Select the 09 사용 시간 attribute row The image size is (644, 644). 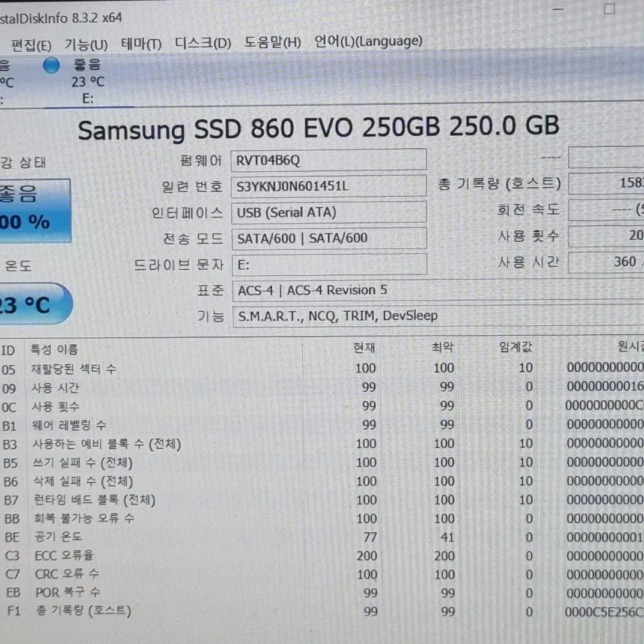point(322,387)
